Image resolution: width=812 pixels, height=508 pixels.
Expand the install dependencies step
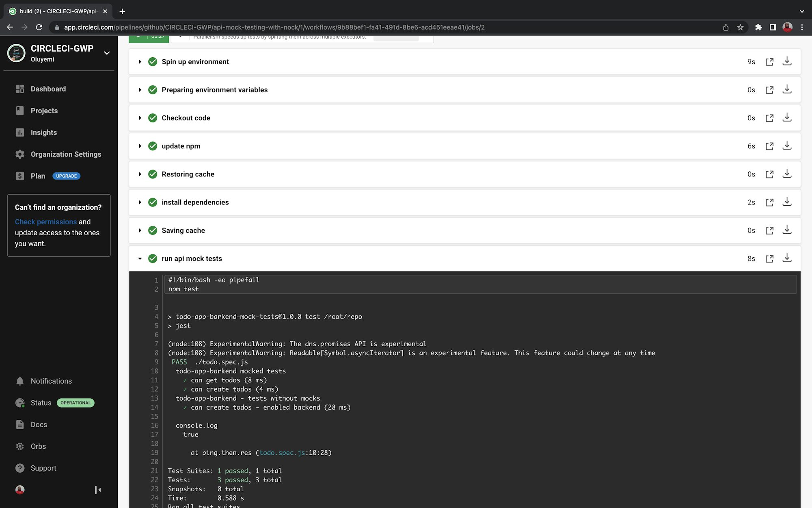[x=140, y=202]
